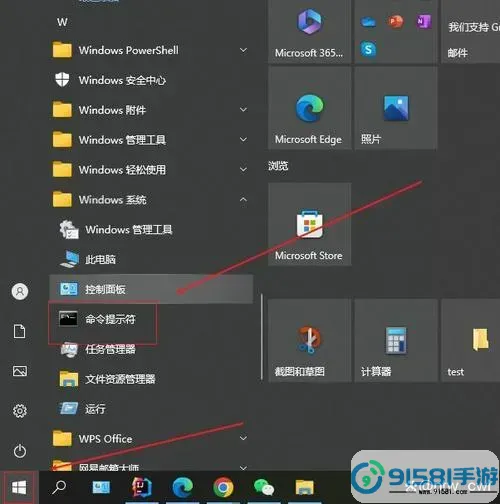
Task: Open Settings gear in Start sidebar
Action: (x=20, y=411)
